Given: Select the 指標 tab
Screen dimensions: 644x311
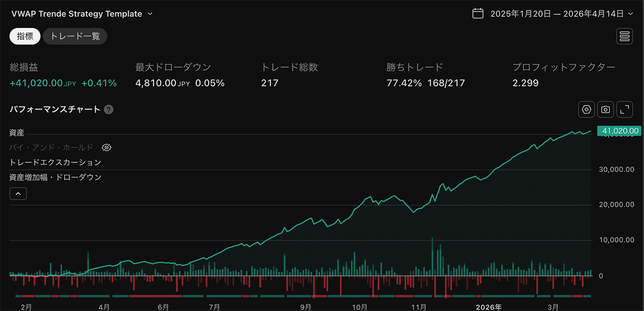Looking at the screenshot, I should pyautogui.click(x=25, y=36).
